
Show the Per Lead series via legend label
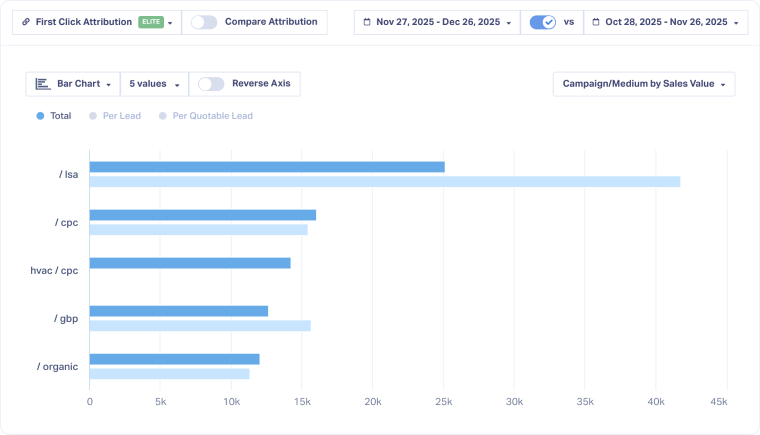tap(121, 116)
